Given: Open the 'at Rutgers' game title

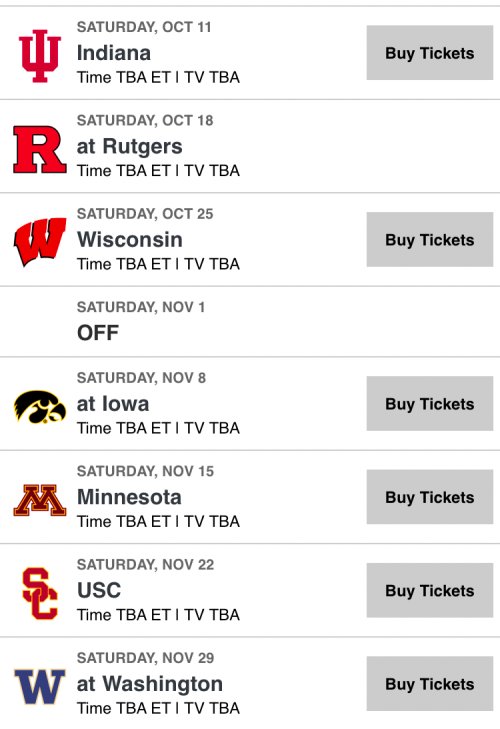Looking at the screenshot, I should [129, 147].
